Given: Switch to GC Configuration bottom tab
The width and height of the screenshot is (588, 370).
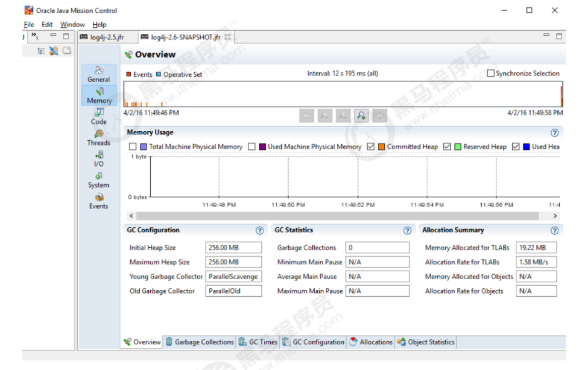Looking at the screenshot, I should 314,342.
